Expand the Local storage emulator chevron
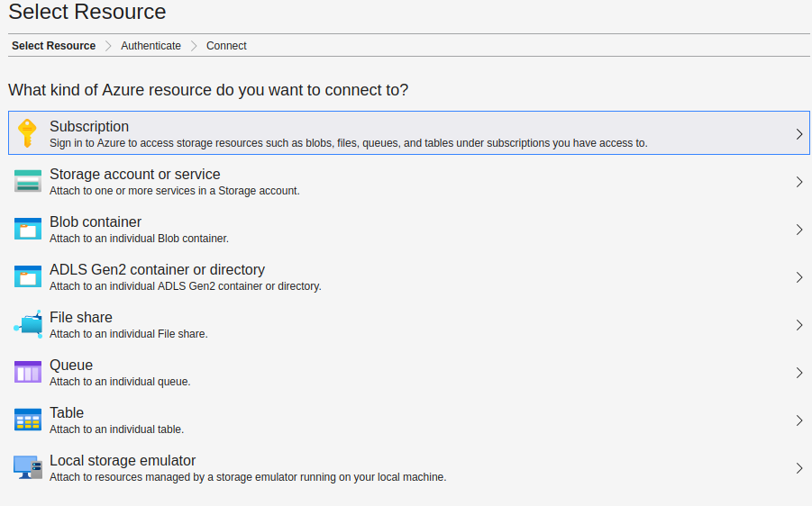812x506 pixels. coord(799,468)
